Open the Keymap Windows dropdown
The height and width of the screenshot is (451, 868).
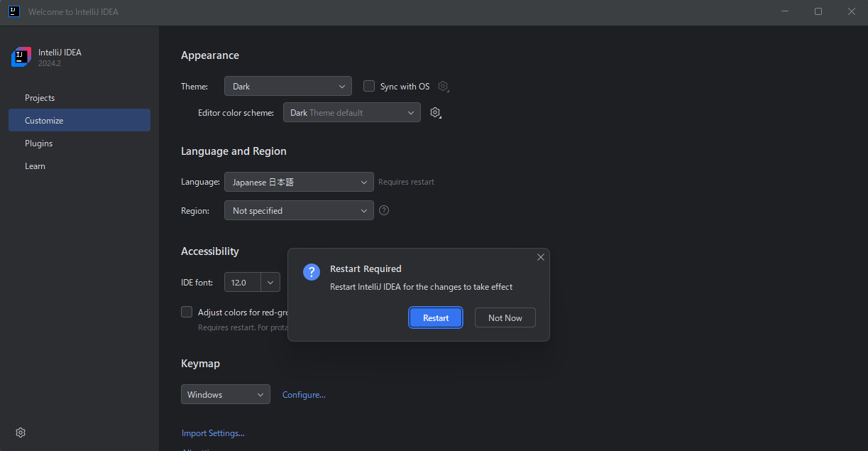click(226, 394)
